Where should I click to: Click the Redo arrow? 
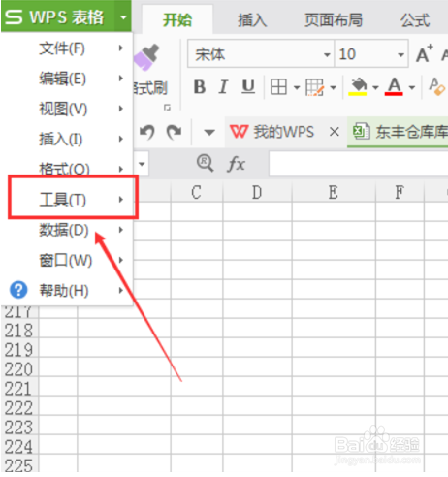point(174,132)
